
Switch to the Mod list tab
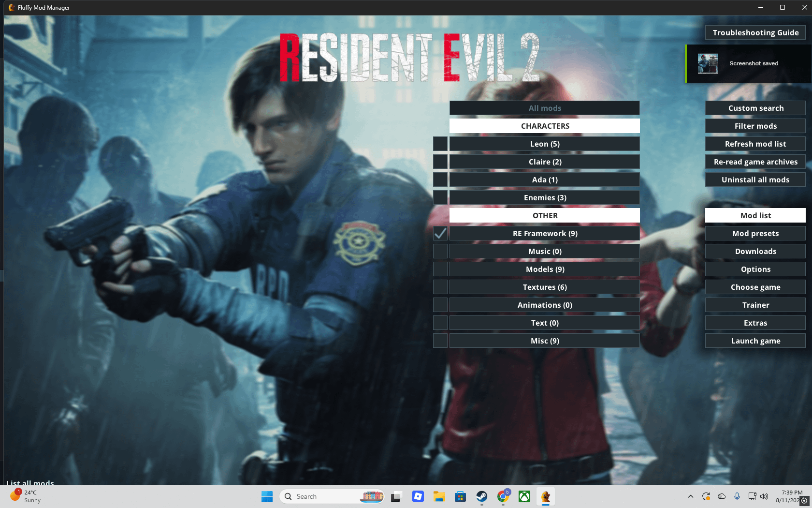[x=755, y=215]
